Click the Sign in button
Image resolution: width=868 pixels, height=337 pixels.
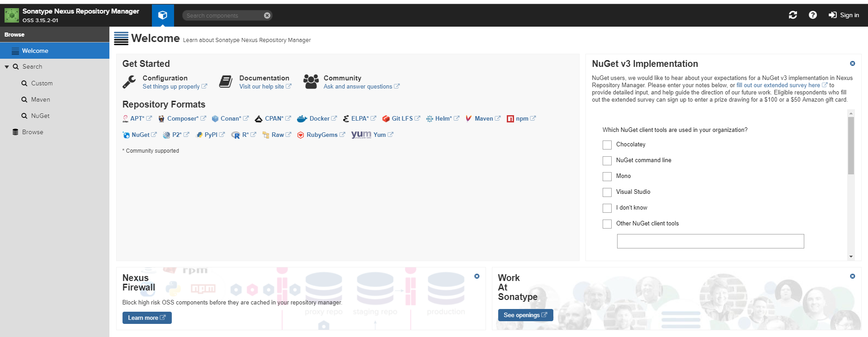coord(844,15)
